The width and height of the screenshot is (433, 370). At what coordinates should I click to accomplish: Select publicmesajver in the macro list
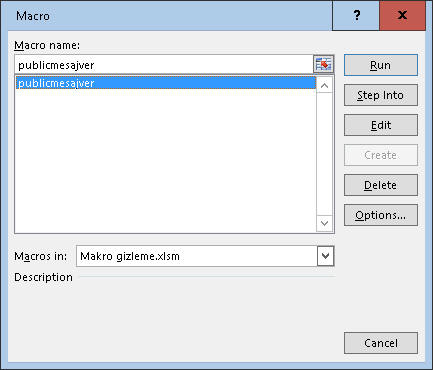[166, 83]
